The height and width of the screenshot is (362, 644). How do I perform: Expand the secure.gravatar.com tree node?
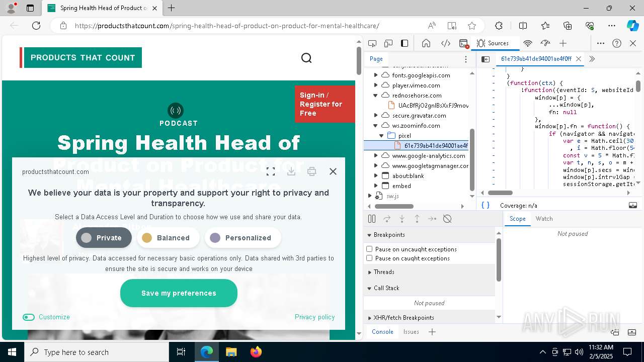376,116
